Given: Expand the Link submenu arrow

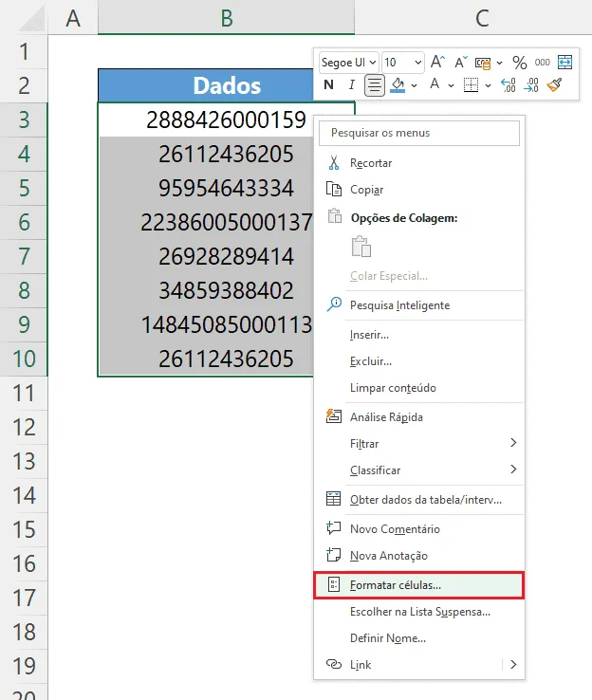Looking at the screenshot, I should pyautogui.click(x=513, y=664).
